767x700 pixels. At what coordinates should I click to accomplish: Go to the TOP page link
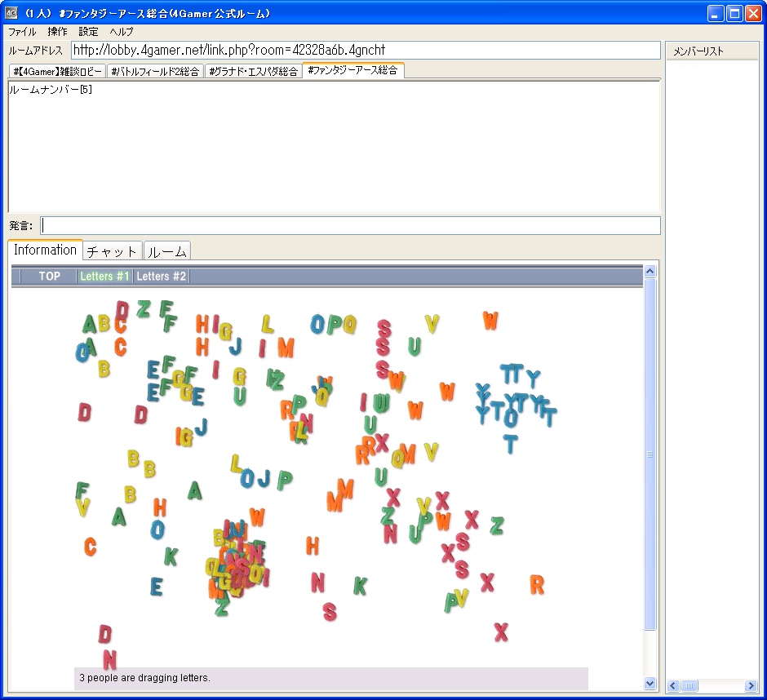click(50, 277)
